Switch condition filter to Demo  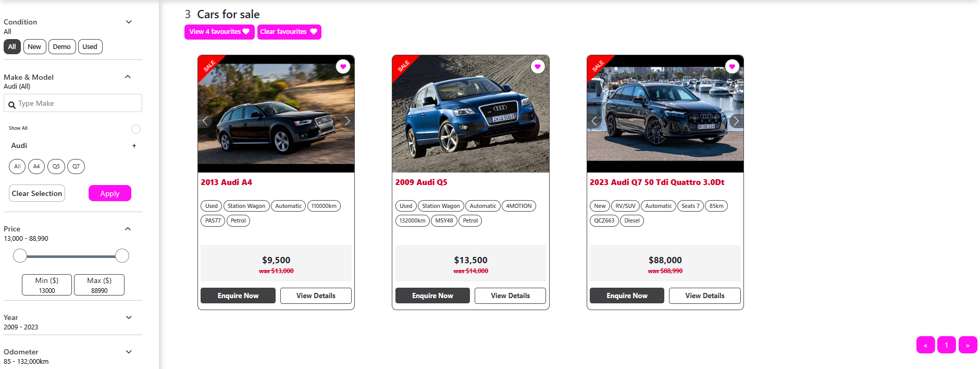tap(61, 47)
